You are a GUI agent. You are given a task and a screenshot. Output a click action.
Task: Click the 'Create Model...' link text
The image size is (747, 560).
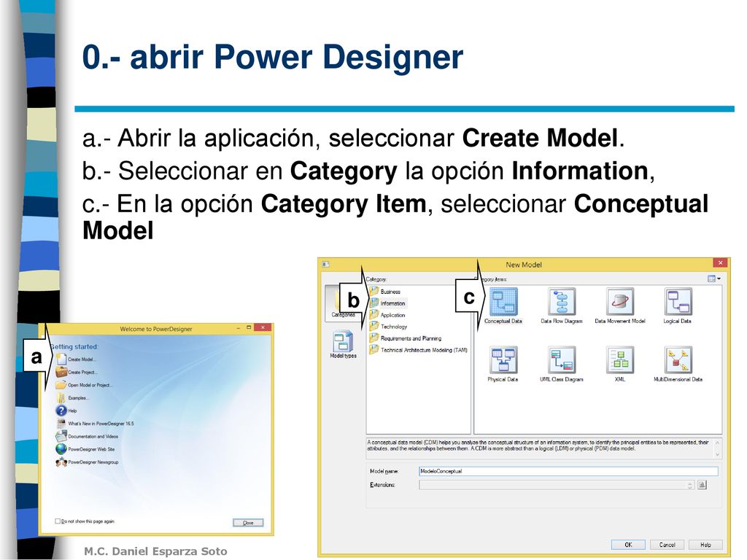tap(82, 359)
